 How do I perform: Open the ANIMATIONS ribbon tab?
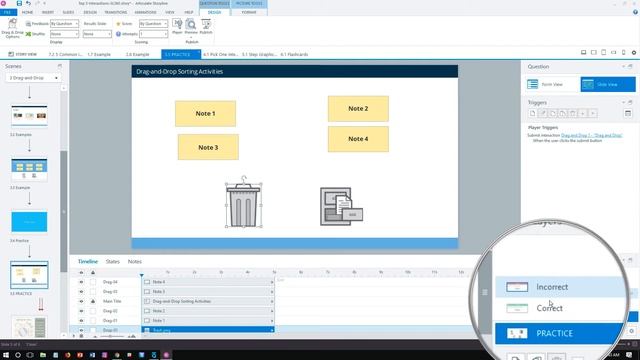point(145,12)
